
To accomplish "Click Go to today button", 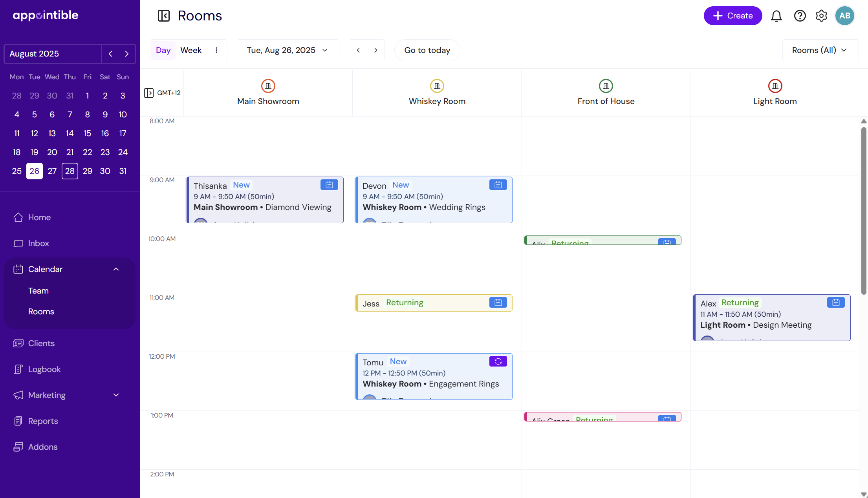I will pyautogui.click(x=427, y=50).
